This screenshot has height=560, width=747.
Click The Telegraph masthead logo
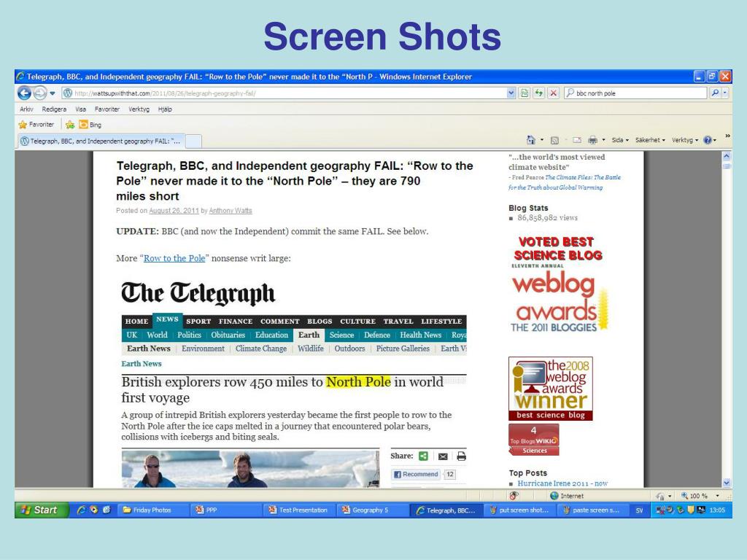(198, 293)
